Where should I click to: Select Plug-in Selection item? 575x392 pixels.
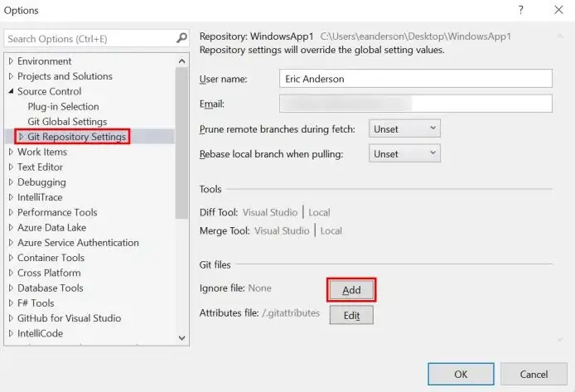coord(63,107)
